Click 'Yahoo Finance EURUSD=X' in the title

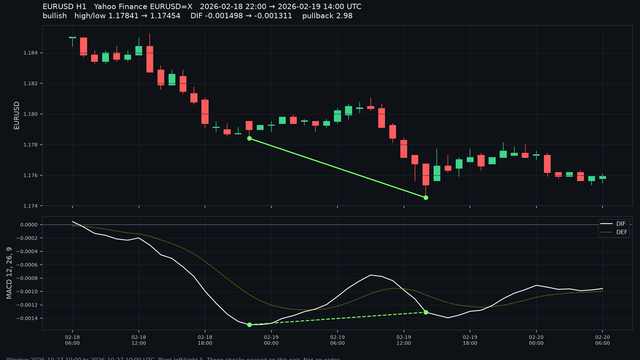click(143, 7)
